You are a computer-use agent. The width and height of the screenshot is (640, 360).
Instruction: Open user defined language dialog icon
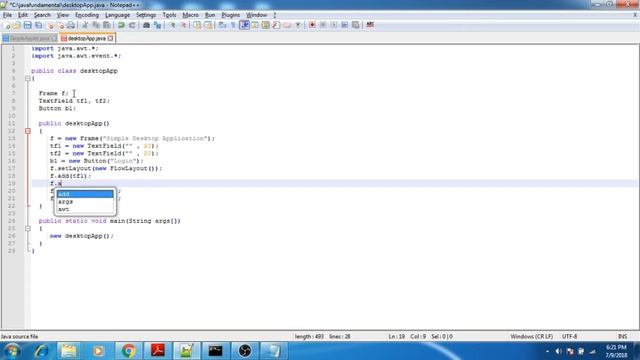(x=255, y=25)
